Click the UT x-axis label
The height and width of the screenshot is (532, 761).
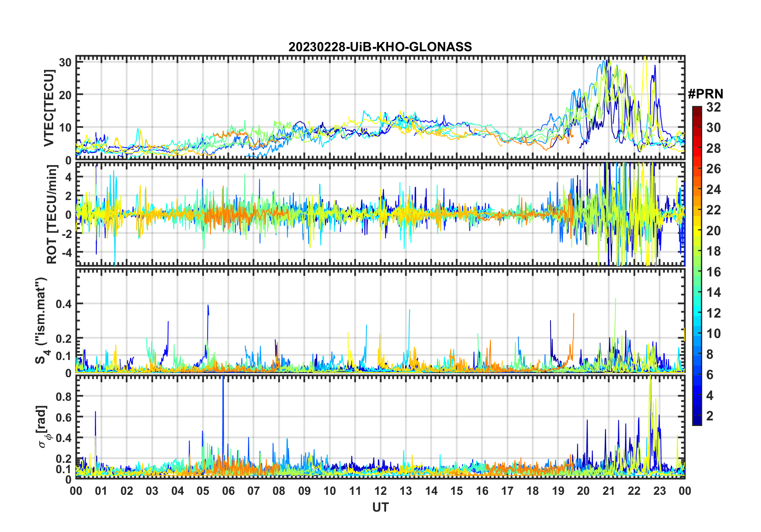(380, 507)
